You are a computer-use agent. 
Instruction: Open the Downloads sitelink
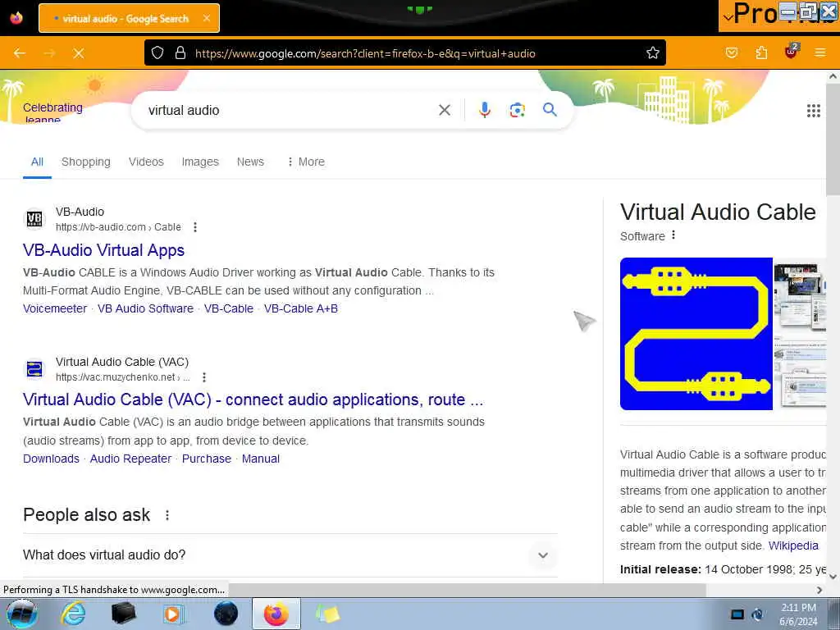point(51,459)
